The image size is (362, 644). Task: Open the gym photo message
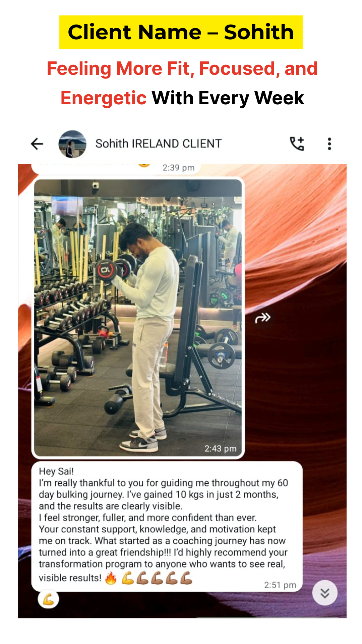coord(138,318)
